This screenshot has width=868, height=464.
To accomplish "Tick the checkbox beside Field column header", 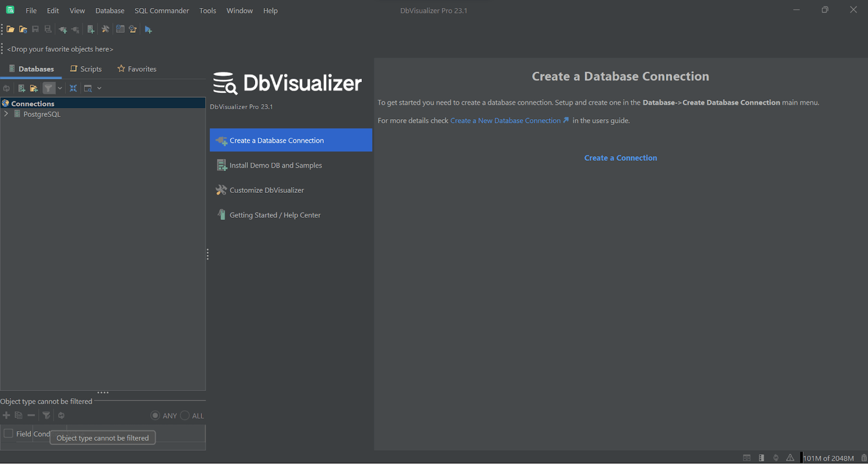I will (x=9, y=434).
